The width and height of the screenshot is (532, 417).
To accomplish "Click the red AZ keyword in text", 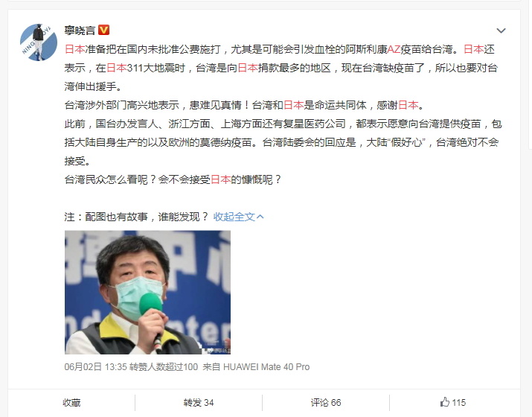I will [394, 50].
